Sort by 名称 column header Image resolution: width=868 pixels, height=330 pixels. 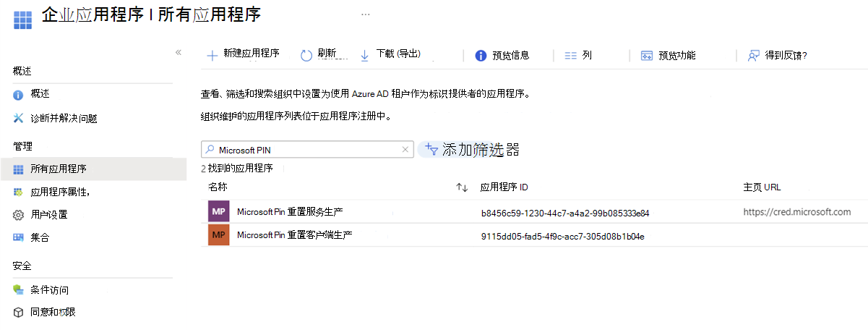click(x=218, y=187)
